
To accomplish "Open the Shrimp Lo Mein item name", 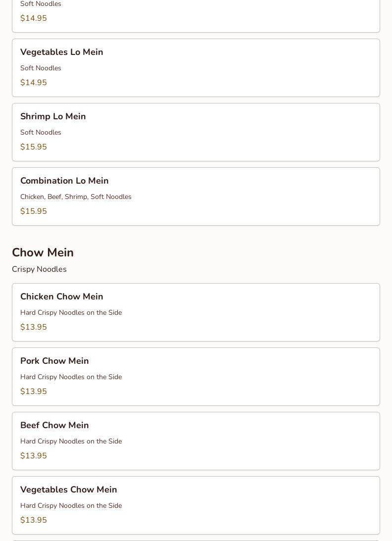I will [x=53, y=116].
